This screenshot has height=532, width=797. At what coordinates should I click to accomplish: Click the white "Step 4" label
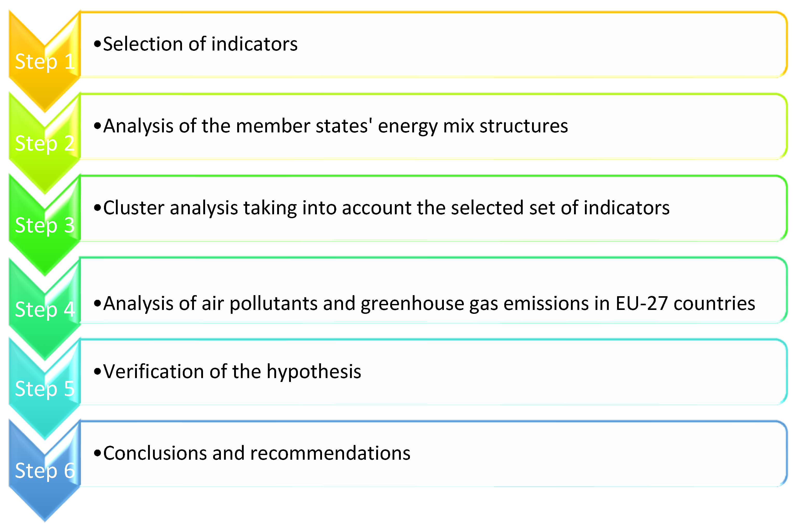pyautogui.click(x=45, y=309)
